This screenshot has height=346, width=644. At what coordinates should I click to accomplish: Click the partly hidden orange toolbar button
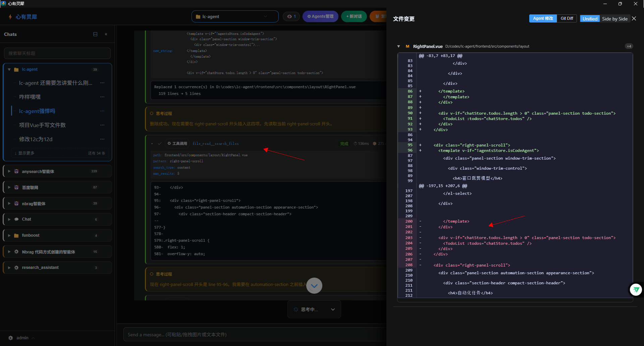click(378, 16)
